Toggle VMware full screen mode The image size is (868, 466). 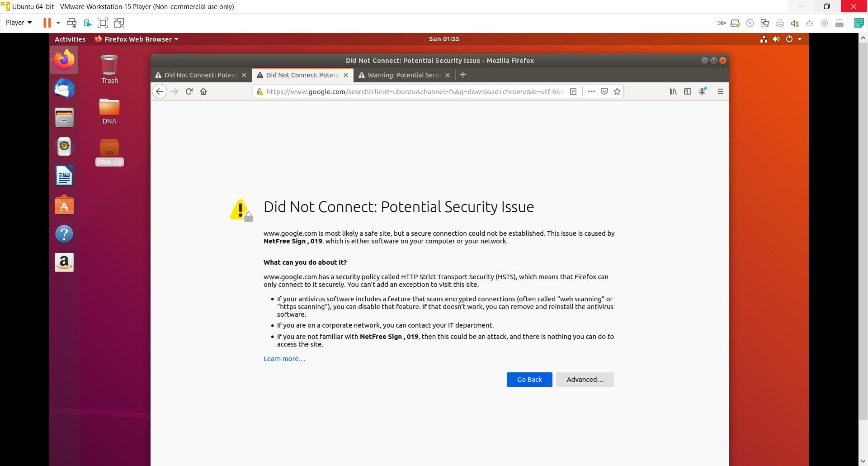coord(103,23)
